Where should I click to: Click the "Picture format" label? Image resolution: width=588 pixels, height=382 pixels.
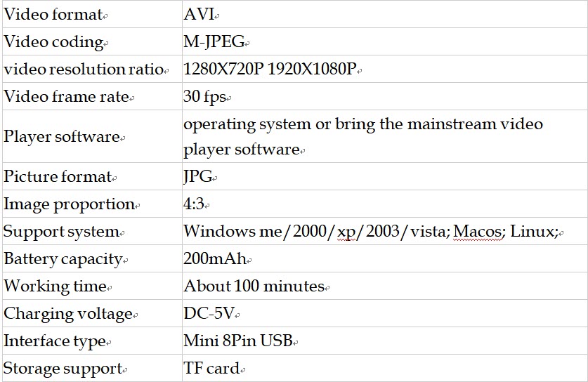click(x=58, y=177)
